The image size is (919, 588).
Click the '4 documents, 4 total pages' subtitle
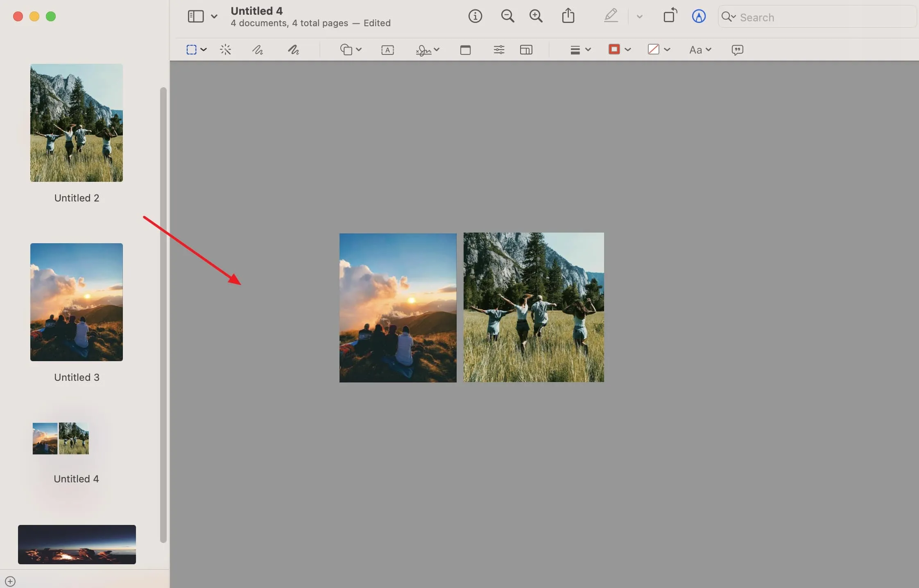289,23
